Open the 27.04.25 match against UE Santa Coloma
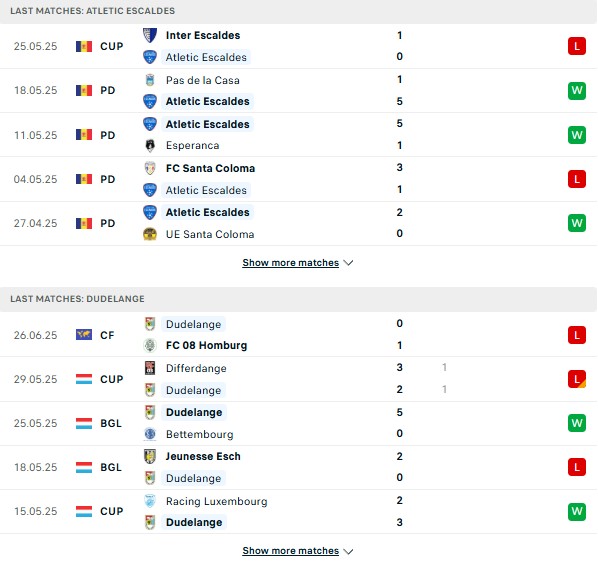598x568 pixels. pos(298,223)
